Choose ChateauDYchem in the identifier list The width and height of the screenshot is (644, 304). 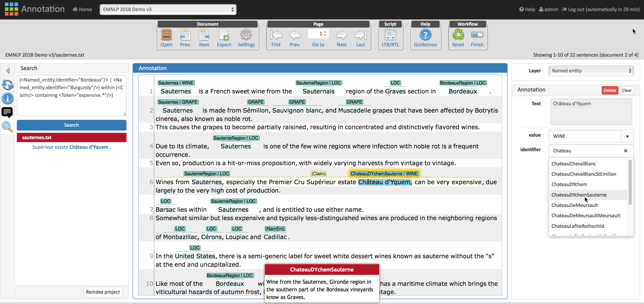588,184
